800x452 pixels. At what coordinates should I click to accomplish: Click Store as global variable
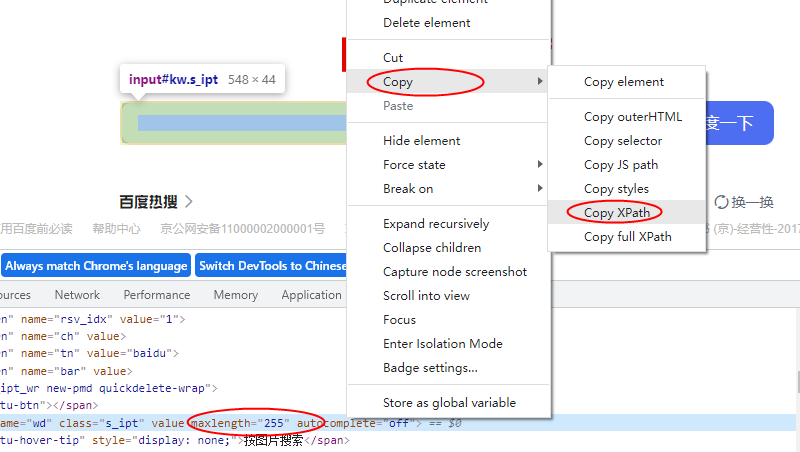pos(449,403)
